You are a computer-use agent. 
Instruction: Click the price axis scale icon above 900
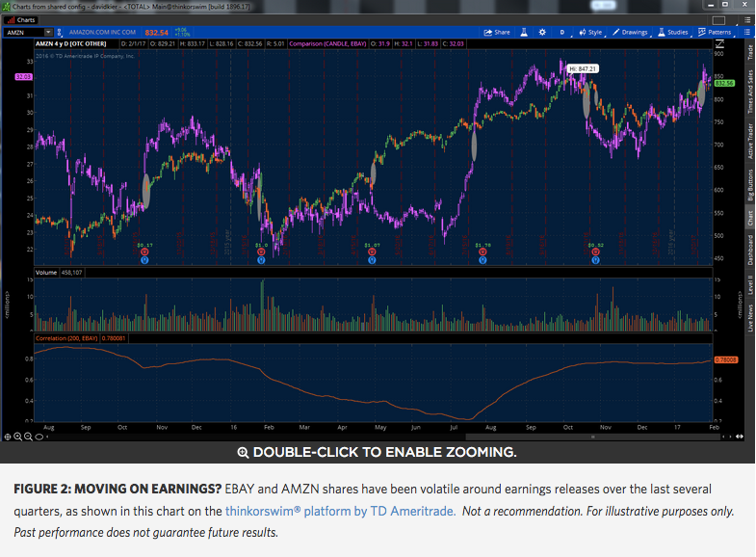719,44
